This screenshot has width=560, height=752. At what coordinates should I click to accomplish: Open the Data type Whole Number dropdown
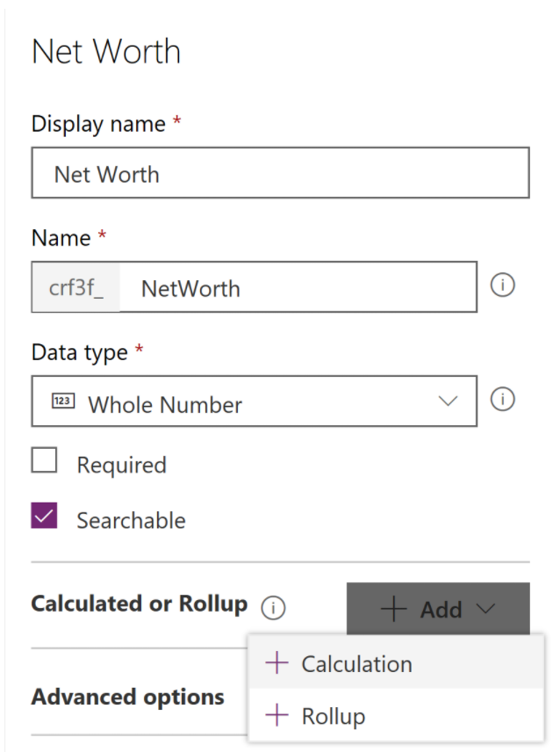(x=255, y=402)
